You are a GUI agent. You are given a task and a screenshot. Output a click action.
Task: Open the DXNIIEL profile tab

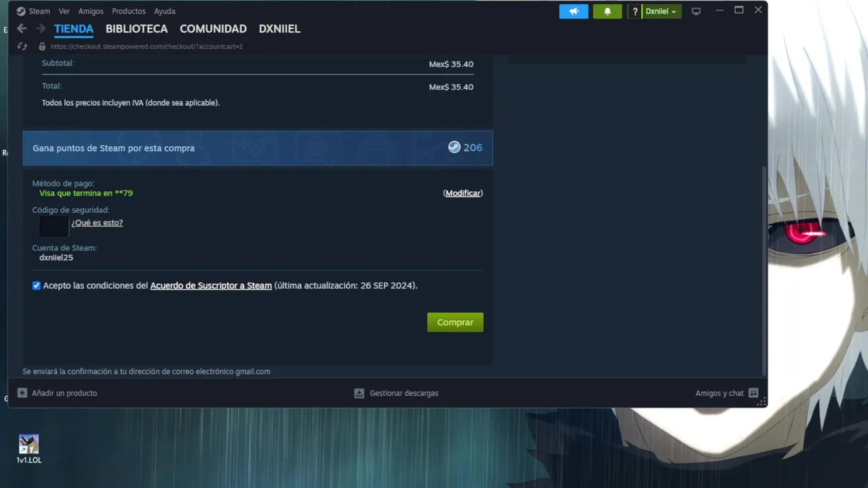tap(279, 29)
